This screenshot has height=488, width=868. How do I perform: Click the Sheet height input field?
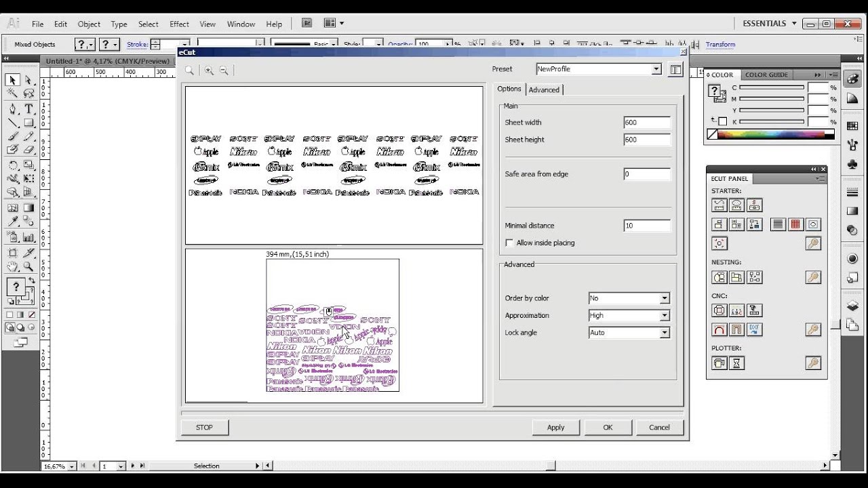[647, 140]
